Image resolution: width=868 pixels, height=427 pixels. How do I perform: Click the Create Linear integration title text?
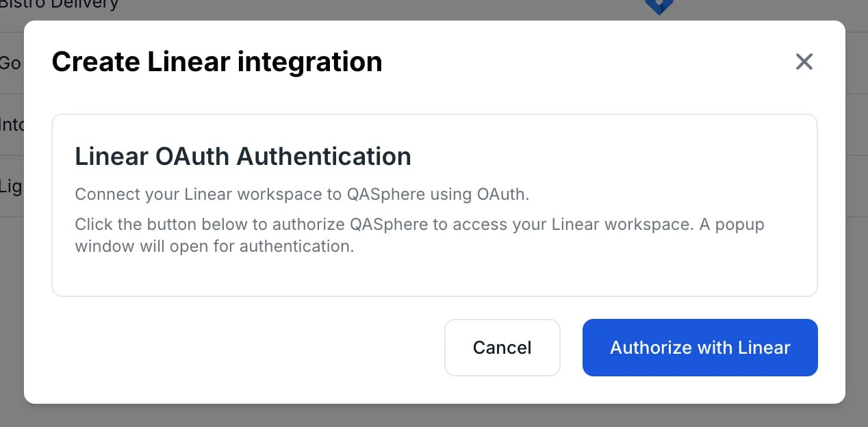point(217,62)
